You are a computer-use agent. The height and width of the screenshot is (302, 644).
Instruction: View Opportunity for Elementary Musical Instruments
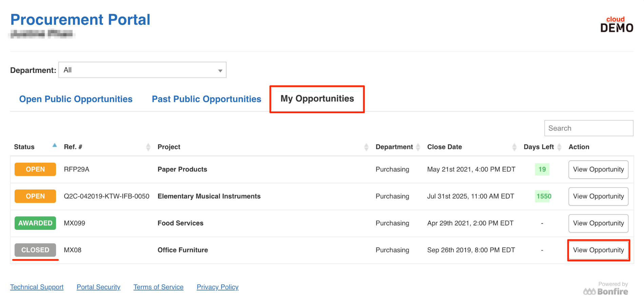tap(598, 196)
